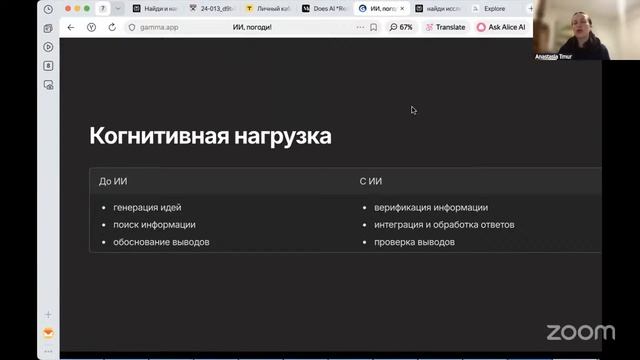The height and width of the screenshot is (360, 640).
Task: Click the Anastasia Tmur video thumbnail
Action: tap(586, 30)
